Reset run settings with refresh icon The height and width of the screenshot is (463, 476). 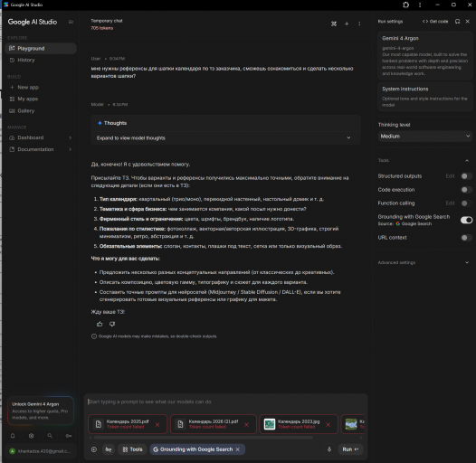458,21
